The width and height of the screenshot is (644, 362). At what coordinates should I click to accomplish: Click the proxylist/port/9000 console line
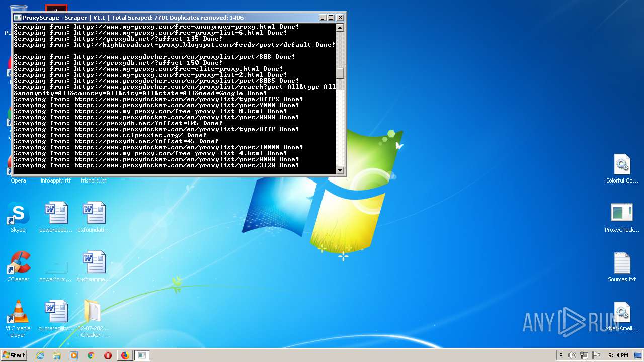pyautogui.click(x=156, y=105)
